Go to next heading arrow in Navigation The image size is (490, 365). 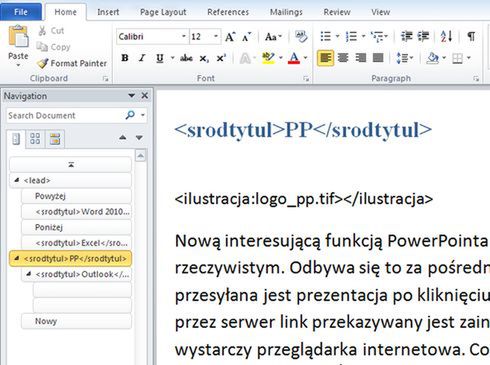pos(139,137)
